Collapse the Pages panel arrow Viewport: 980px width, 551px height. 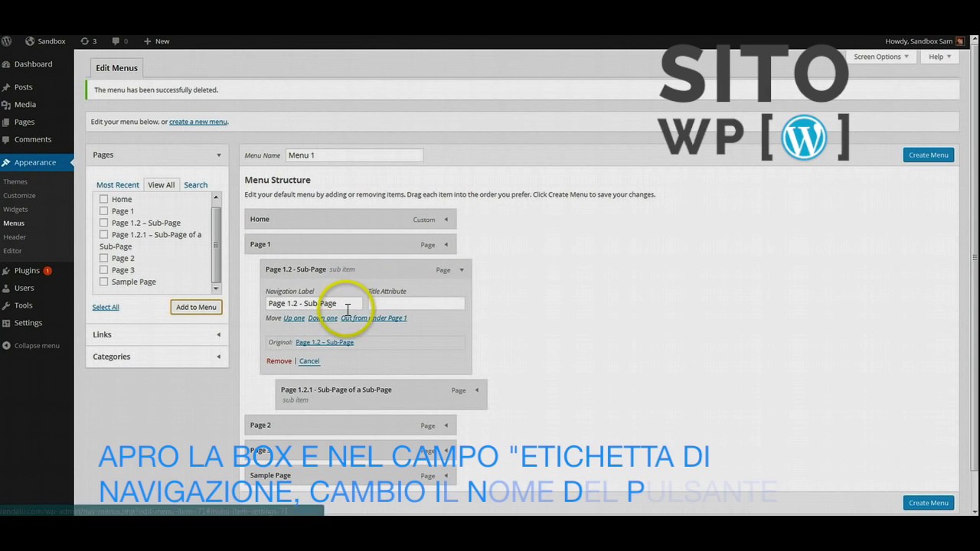[x=218, y=155]
